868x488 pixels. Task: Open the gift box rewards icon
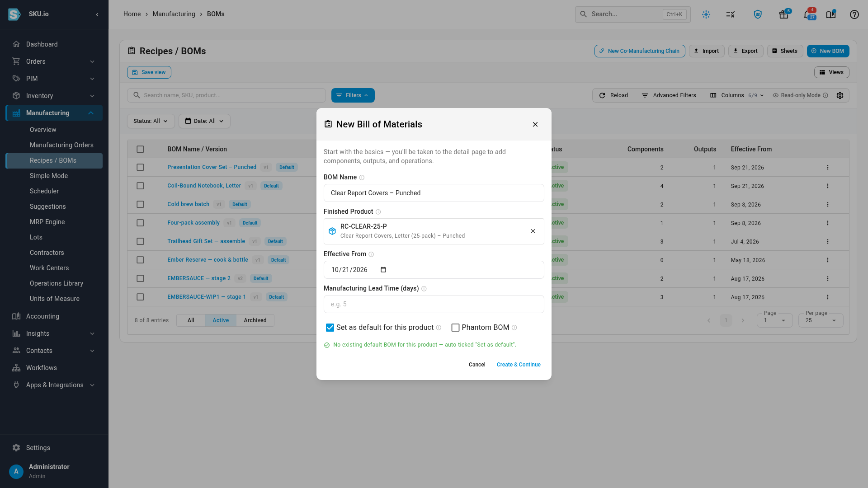tap(783, 14)
